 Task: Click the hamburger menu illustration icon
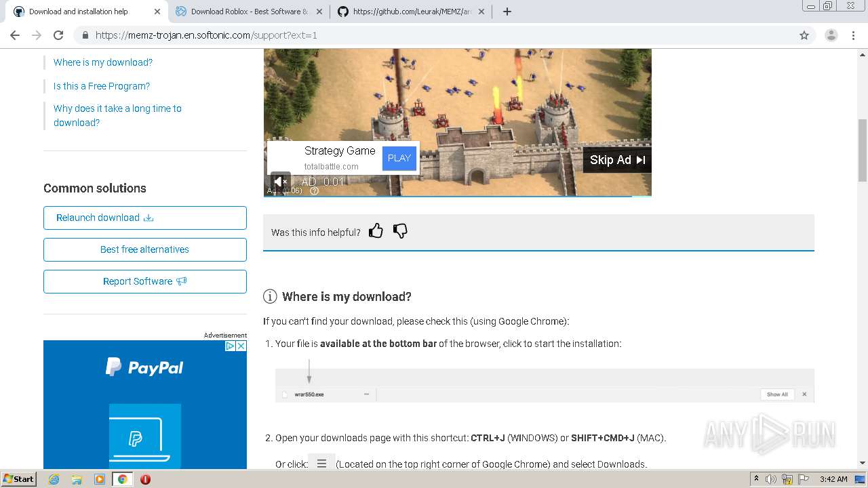[321, 464]
